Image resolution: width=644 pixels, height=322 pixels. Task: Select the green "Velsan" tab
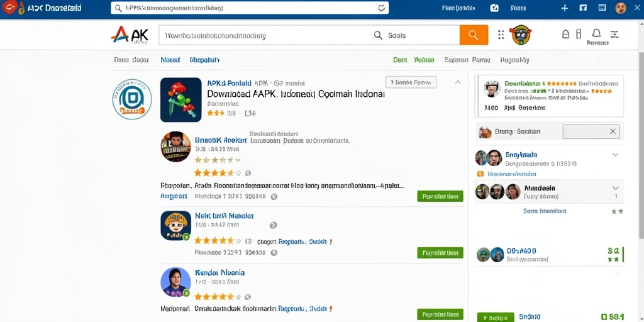[424, 60]
